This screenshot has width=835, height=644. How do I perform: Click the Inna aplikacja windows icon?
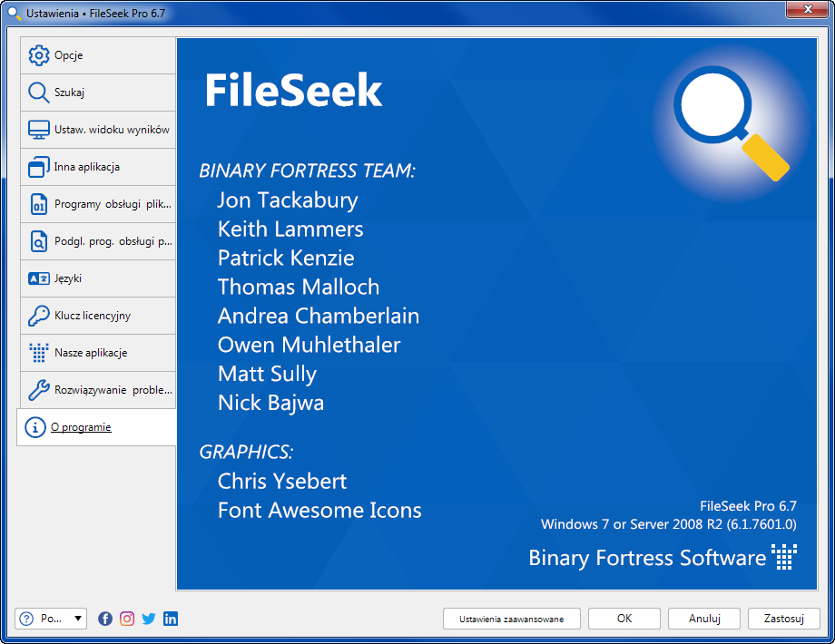[39, 167]
